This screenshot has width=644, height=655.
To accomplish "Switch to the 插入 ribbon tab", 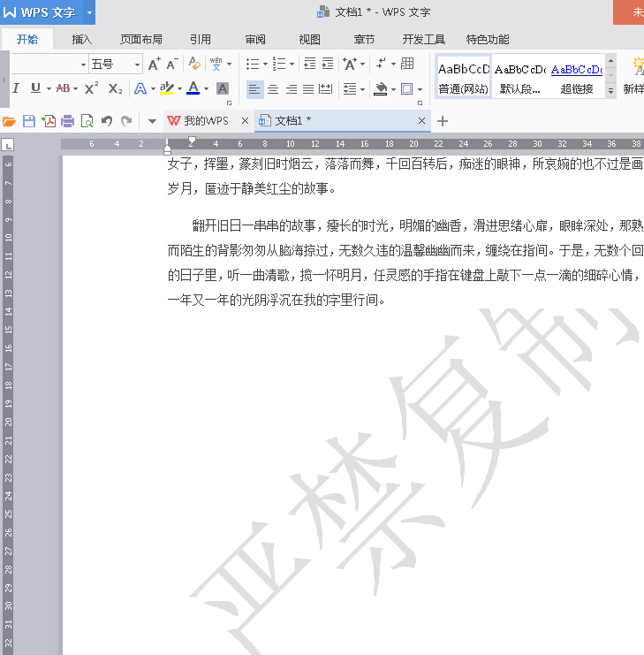I will pos(82,39).
